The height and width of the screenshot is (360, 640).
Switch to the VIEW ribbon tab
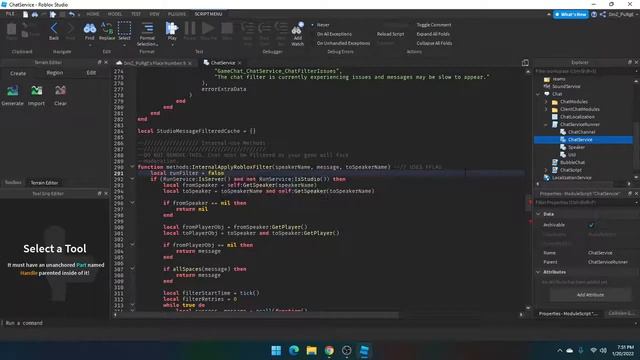click(x=154, y=14)
